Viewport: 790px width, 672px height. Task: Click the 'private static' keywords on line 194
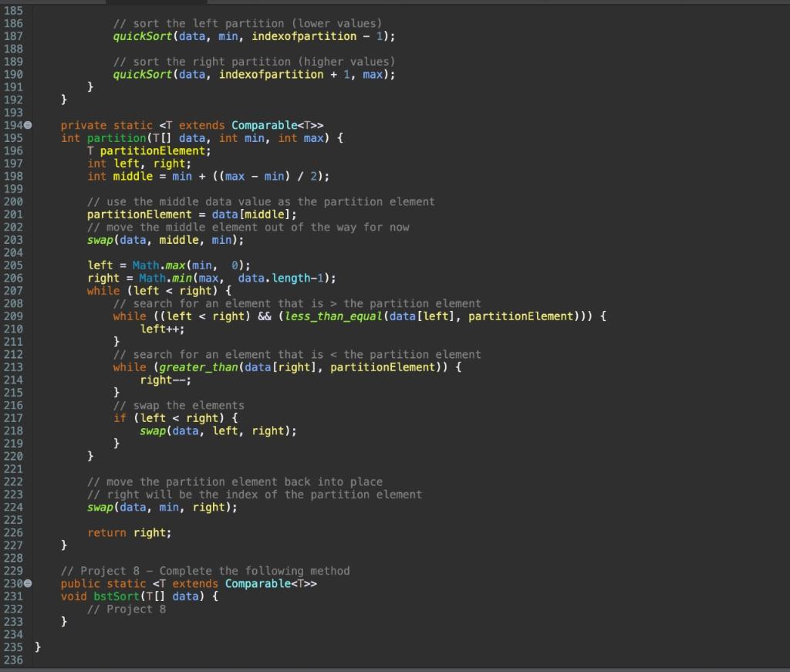point(106,125)
